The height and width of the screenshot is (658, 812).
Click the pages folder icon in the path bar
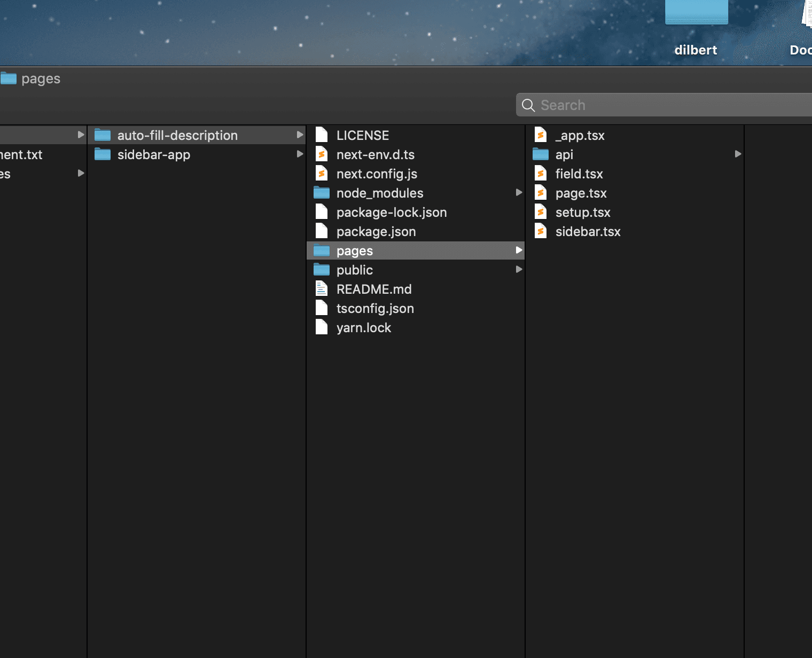[x=9, y=79]
